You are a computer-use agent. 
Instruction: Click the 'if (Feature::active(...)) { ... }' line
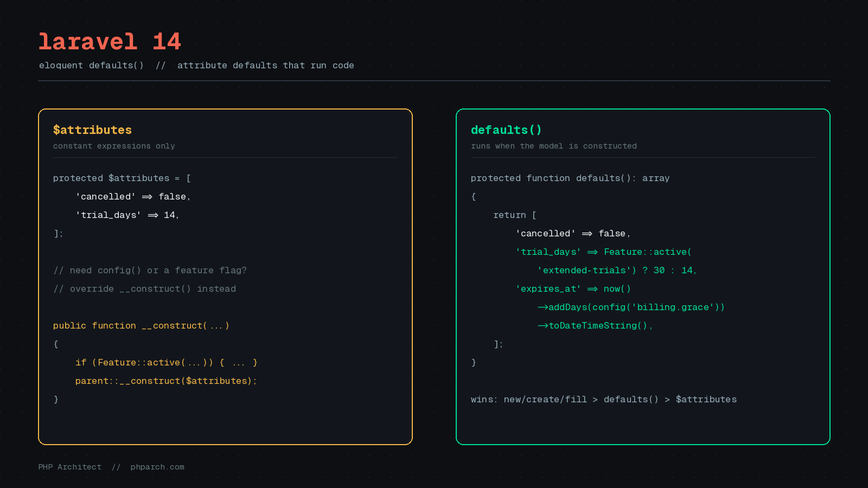167,363
